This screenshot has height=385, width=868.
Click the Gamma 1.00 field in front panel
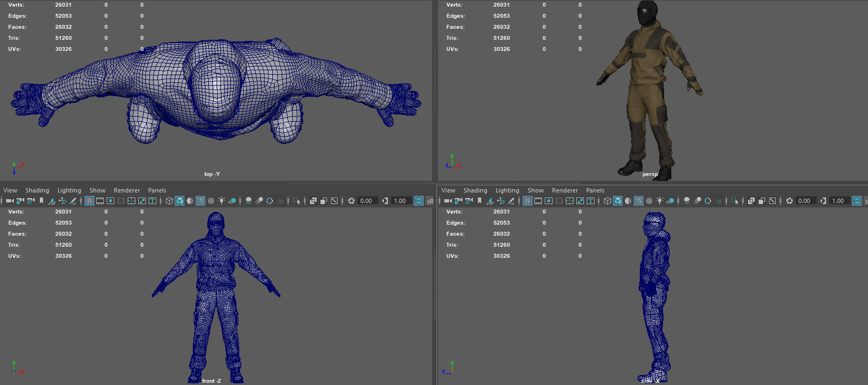point(401,201)
